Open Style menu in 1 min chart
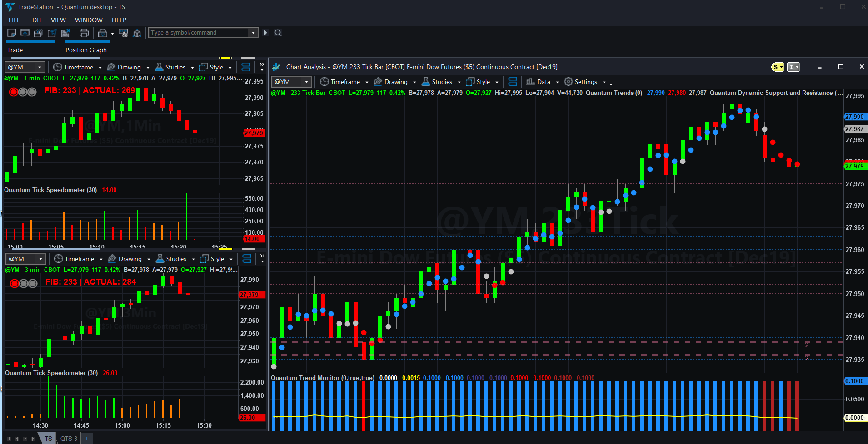Screen dimensions: 868x444 click(215, 67)
